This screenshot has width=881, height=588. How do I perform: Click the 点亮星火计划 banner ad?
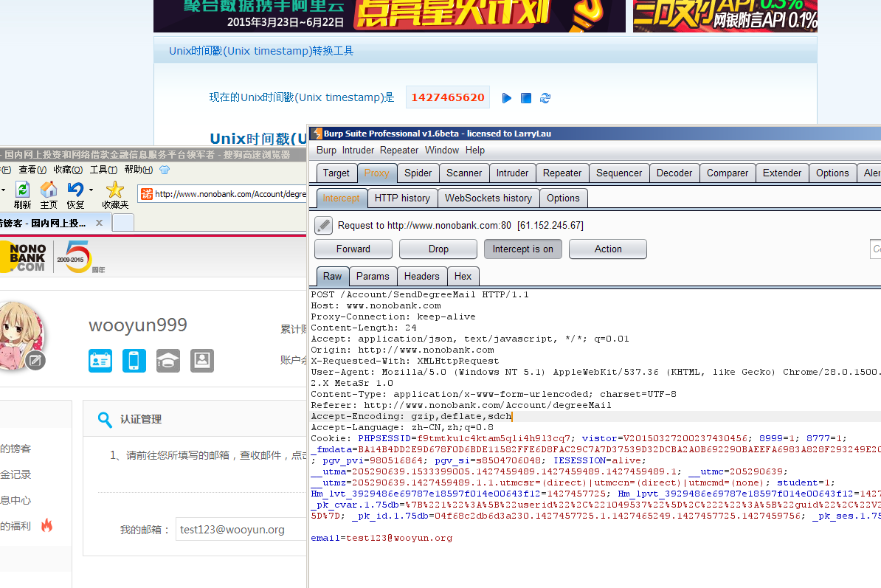pyautogui.click(x=390, y=15)
